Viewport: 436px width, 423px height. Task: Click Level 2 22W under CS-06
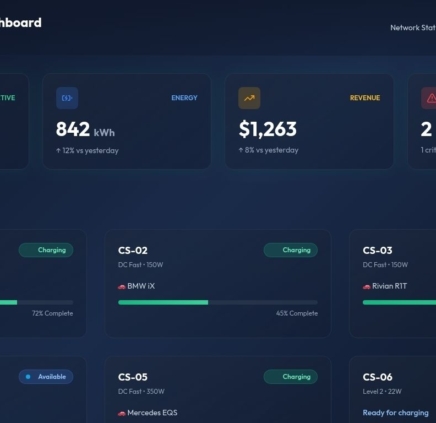coord(382,391)
